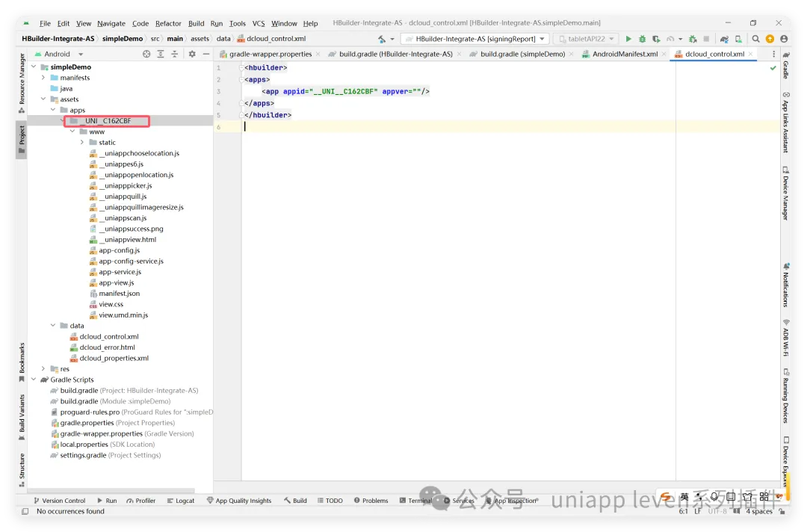Open App Links Assistant side panel
The width and height of the screenshot is (807, 532).
786,123
